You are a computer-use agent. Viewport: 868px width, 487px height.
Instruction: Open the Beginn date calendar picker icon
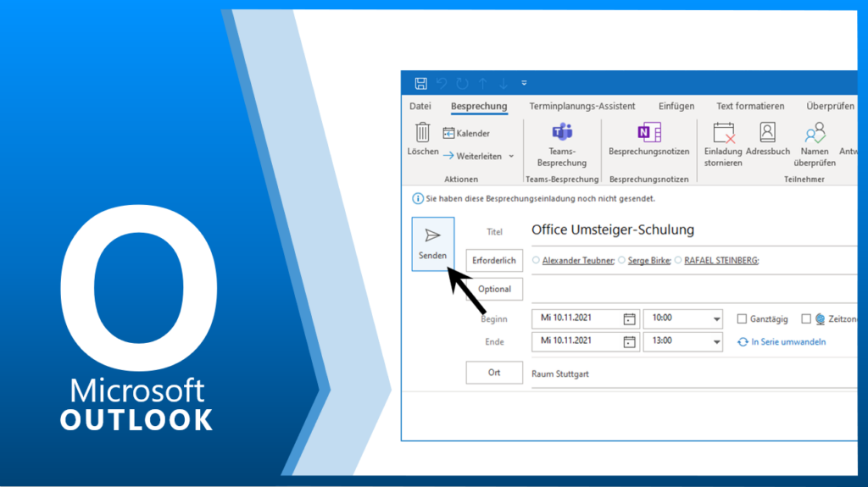coord(630,318)
